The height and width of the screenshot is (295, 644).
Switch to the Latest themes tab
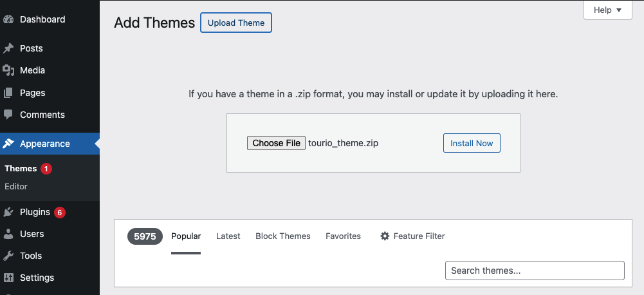(228, 236)
